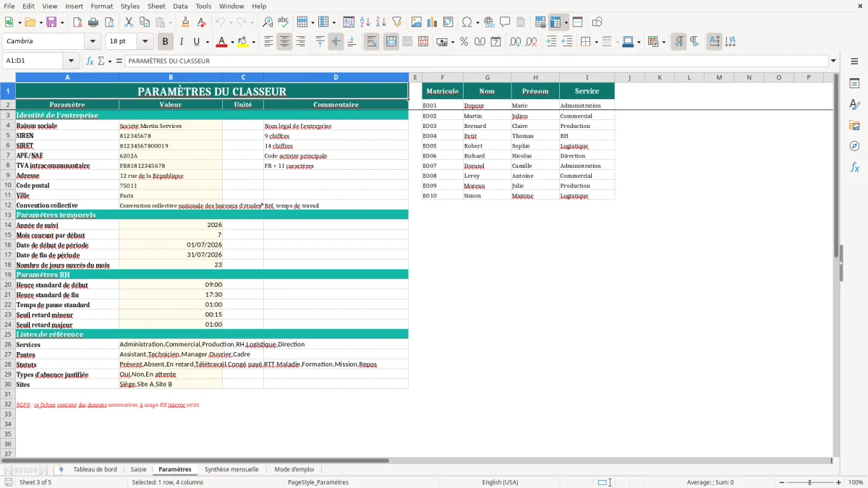The width and height of the screenshot is (868, 488).
Task: Click the Merge and Center Cells icon
Action: [391, 42]
